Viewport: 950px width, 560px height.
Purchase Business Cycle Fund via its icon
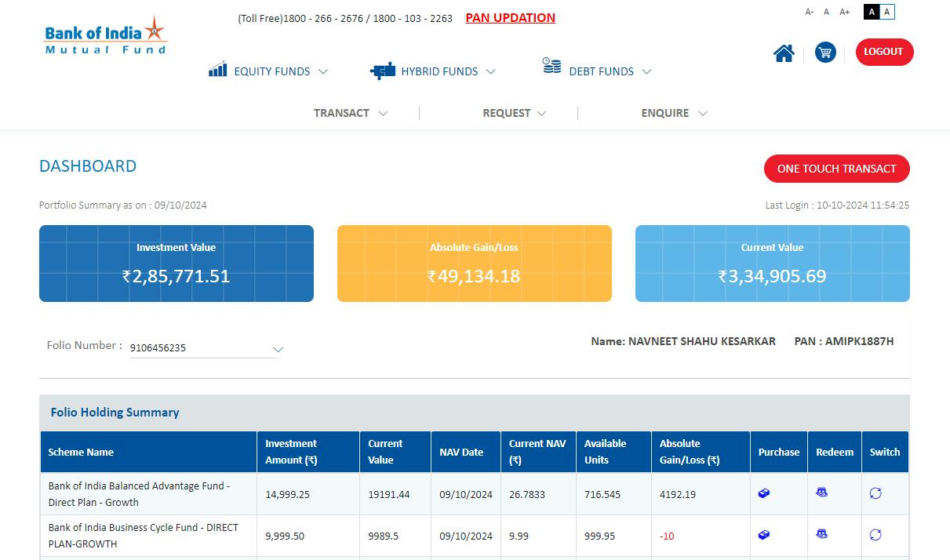pos(764,535)
